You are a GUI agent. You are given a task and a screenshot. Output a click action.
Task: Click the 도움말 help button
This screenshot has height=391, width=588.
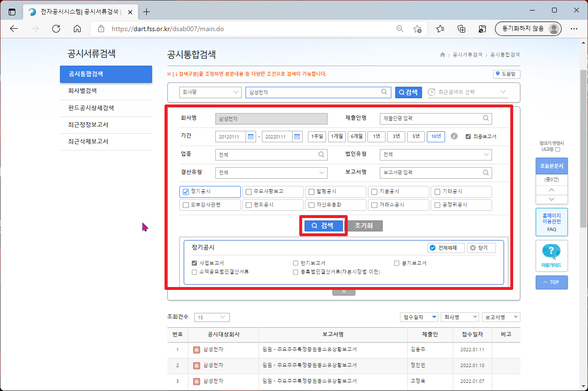point(507,74)
